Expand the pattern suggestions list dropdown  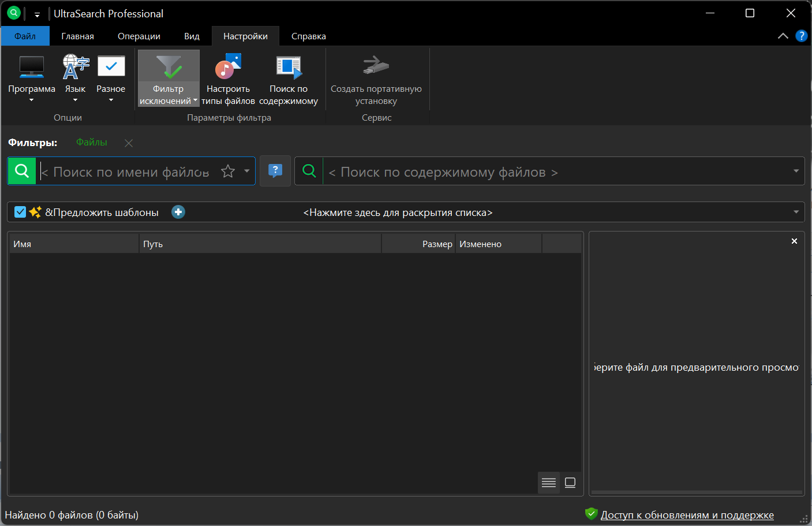(796, 212)
